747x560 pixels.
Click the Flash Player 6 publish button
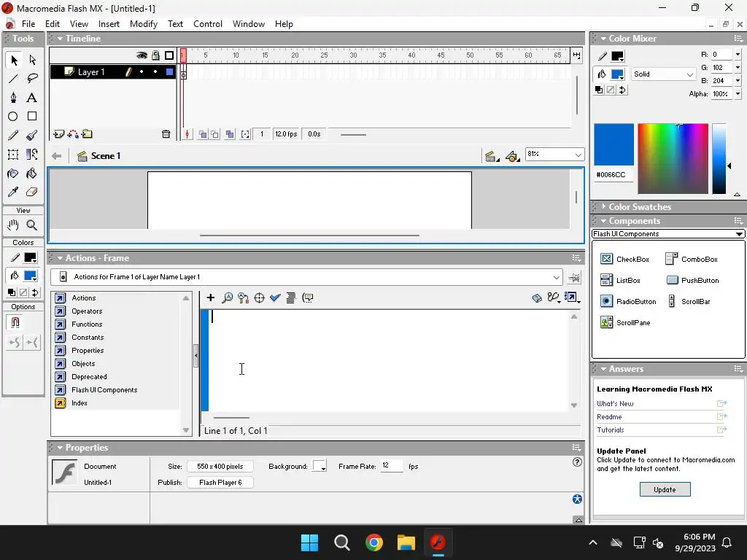(220, 483)
